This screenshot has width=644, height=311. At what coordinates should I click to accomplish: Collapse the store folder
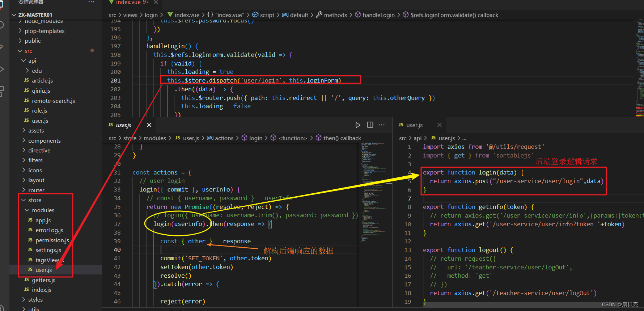(24, 200)
